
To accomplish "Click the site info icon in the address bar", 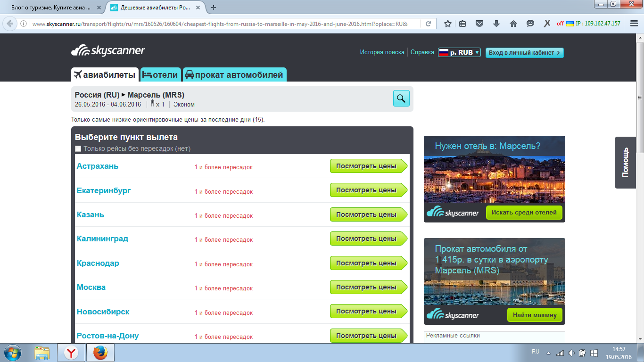I will (24, 24).
